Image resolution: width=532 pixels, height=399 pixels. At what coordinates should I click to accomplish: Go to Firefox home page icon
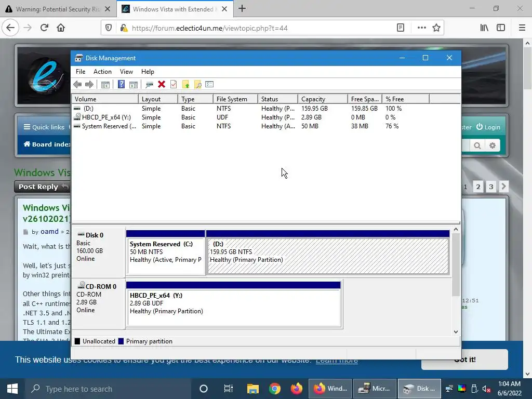[x=61, y=28]
